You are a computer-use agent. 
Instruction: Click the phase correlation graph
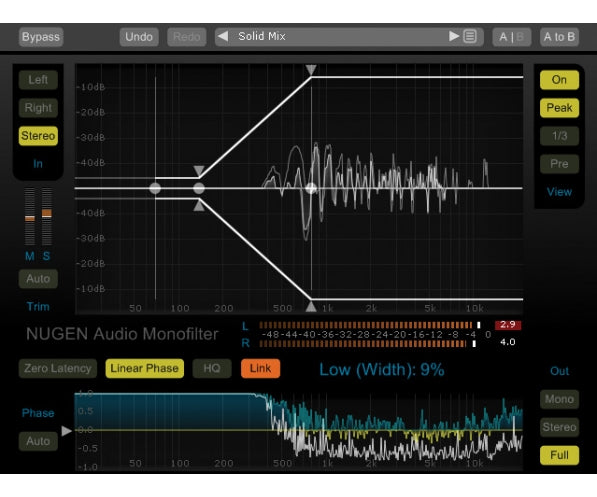click(299, 430)
